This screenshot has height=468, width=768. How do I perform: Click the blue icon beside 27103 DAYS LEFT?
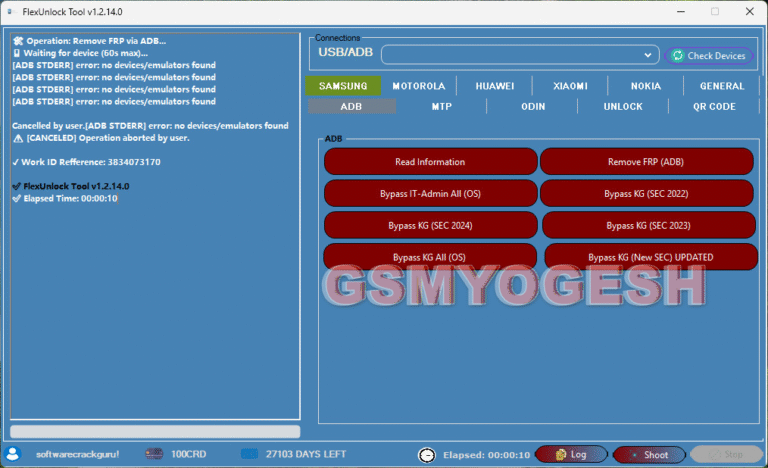click(249, 454)
